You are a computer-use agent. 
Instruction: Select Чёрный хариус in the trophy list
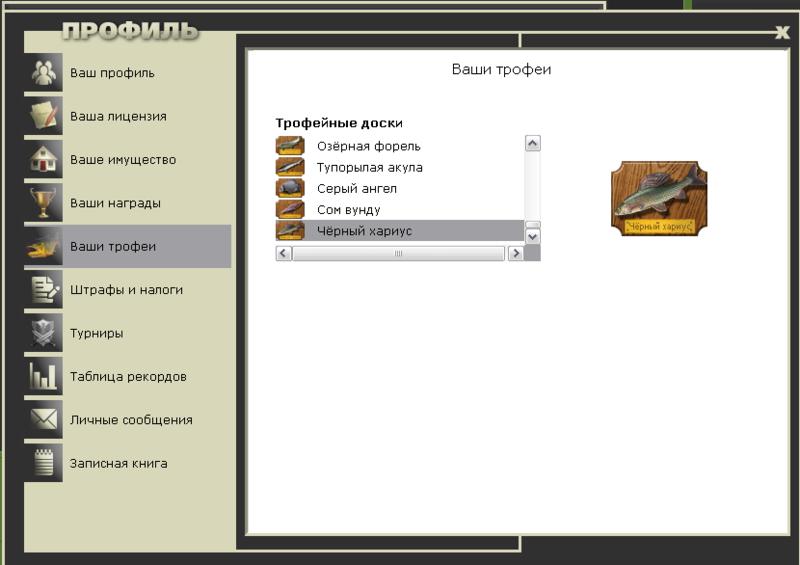click(399, 231)
